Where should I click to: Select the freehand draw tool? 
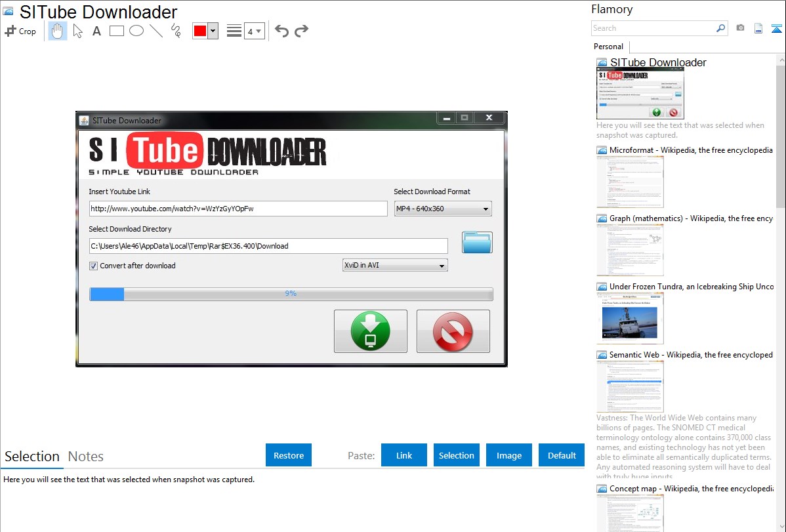tap(176, 31)
